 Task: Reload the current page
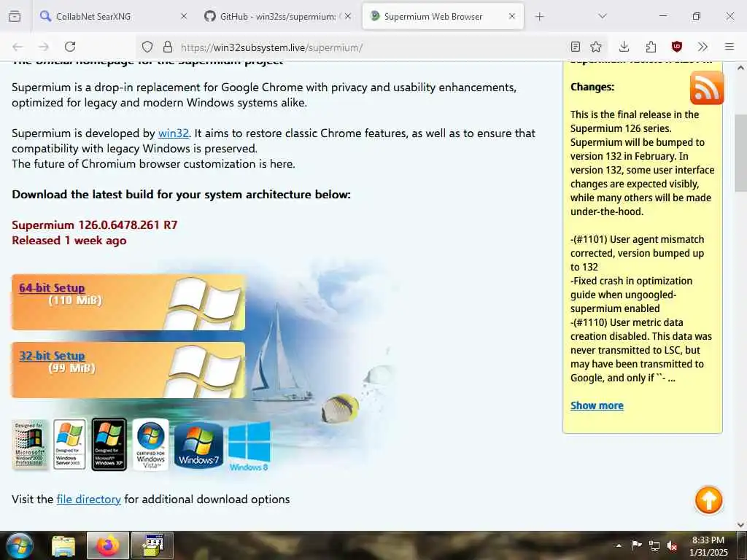(x=70, y=47)
